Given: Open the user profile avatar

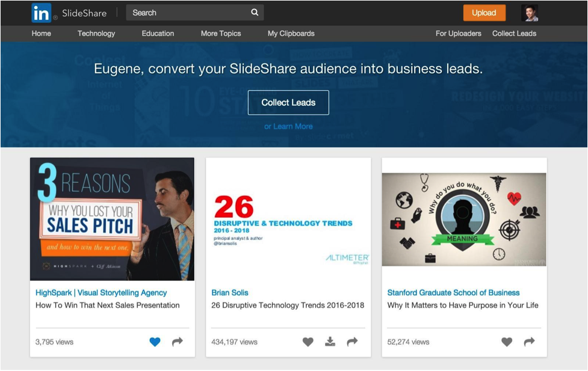Looking at the screenshot, I should click(530, 13).
